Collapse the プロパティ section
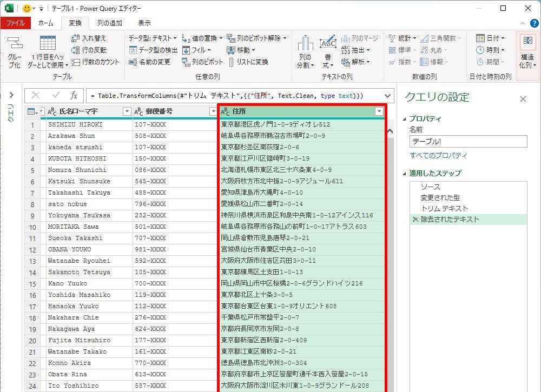This screenshot has height=392, width=541. click(x=405, y=119)
